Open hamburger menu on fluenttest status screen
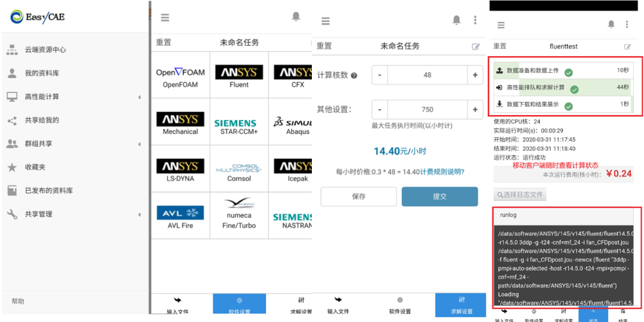 click(x=501, y=25)
